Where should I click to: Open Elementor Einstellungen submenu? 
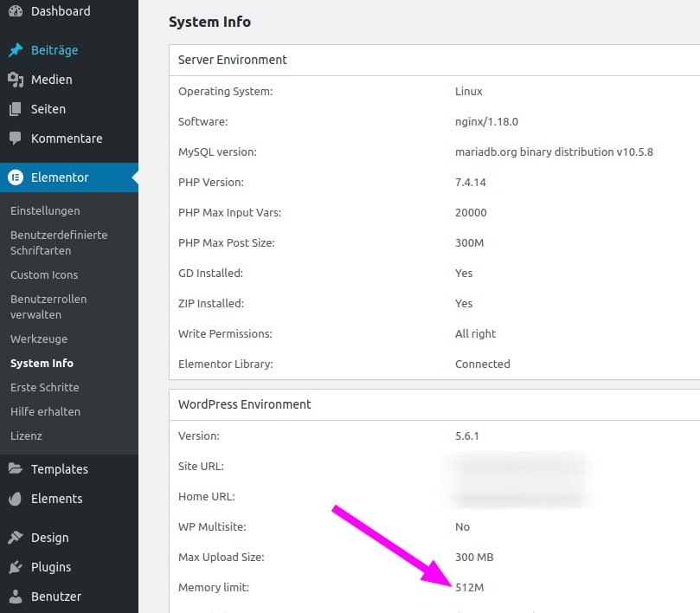45,211
